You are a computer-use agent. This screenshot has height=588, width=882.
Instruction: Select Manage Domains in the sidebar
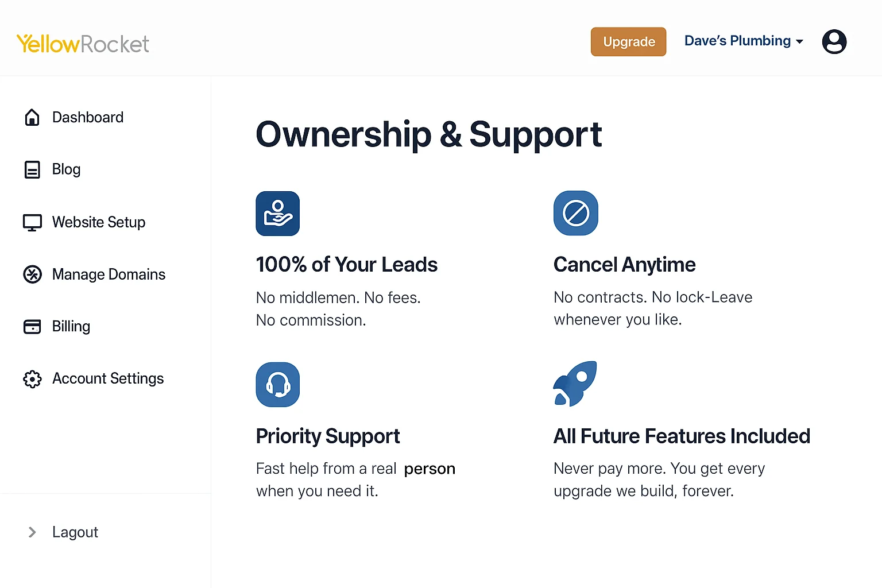tap(109, 274)
